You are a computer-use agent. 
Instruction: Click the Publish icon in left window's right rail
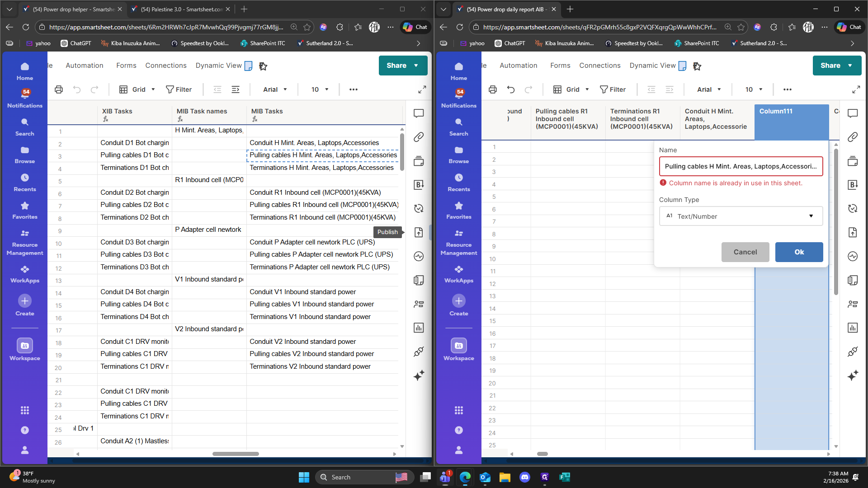click(419, 232)
